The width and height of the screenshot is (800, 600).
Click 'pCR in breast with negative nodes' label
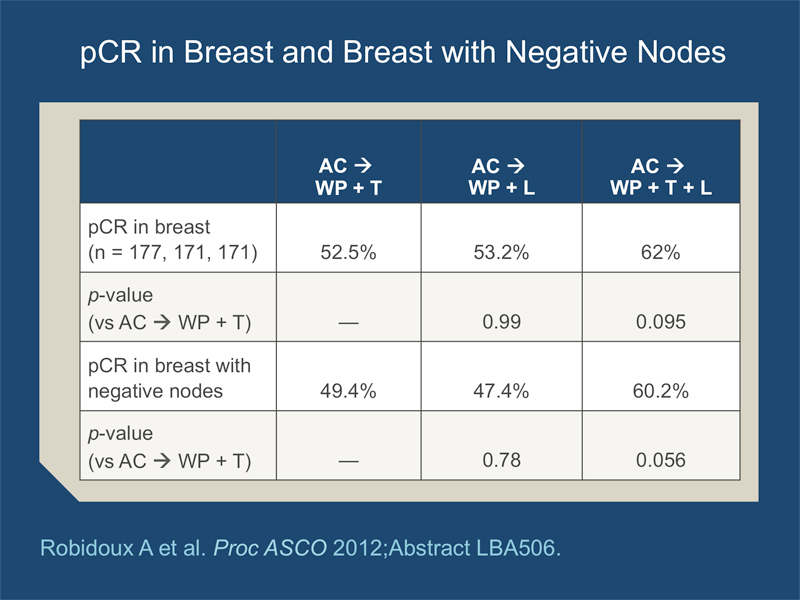[164, 379]
